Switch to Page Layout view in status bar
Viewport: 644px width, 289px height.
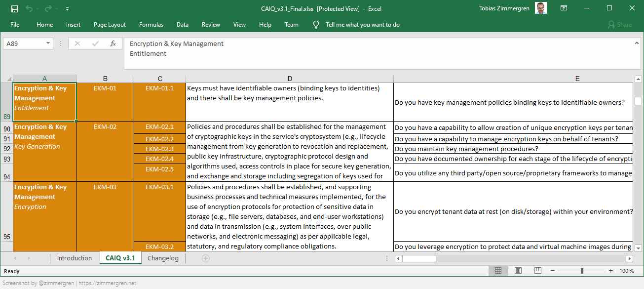(518, 271)
